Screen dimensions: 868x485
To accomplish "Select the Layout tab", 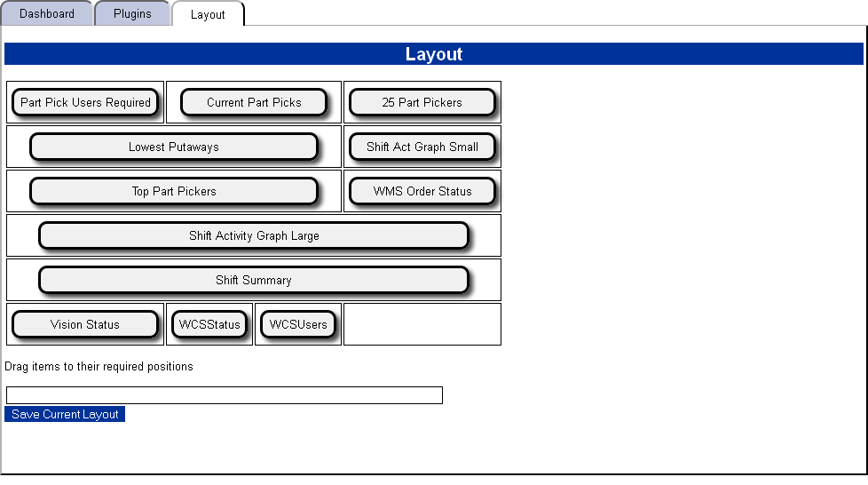I will 208,14.
